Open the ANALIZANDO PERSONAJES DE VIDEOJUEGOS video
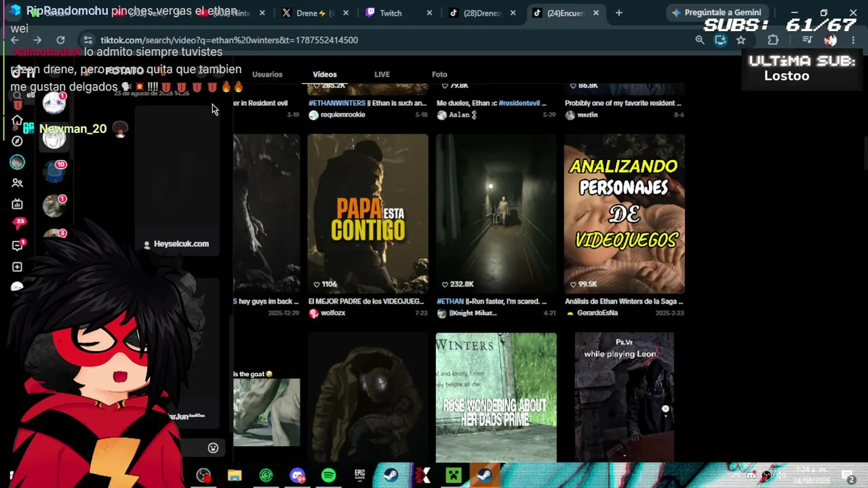 [624, 213]
